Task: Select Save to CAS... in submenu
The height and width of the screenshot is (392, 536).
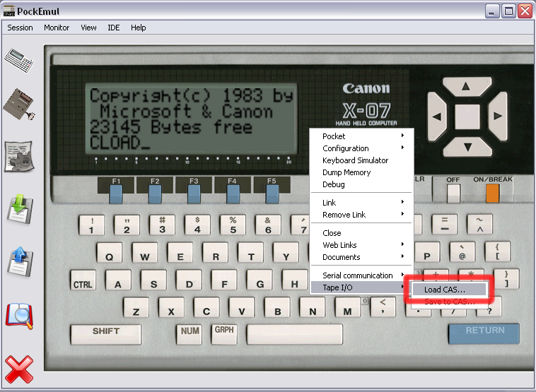Action: (449, 302)
